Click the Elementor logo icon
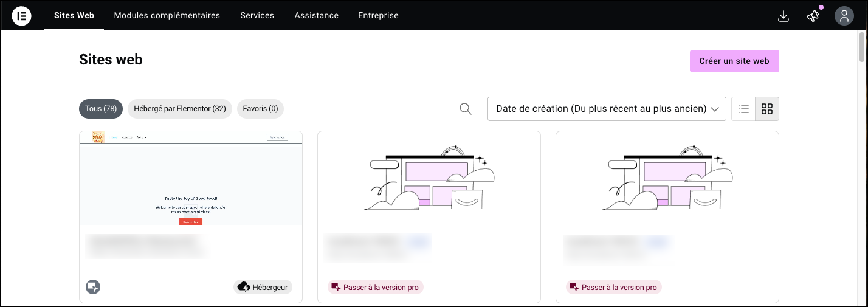Screen dimensions: 868x307 point(22,16)
